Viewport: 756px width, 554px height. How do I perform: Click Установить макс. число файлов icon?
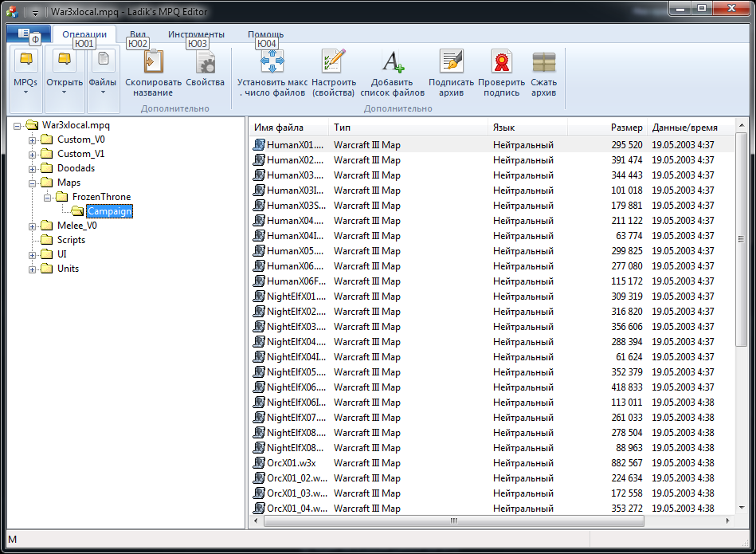272,61
